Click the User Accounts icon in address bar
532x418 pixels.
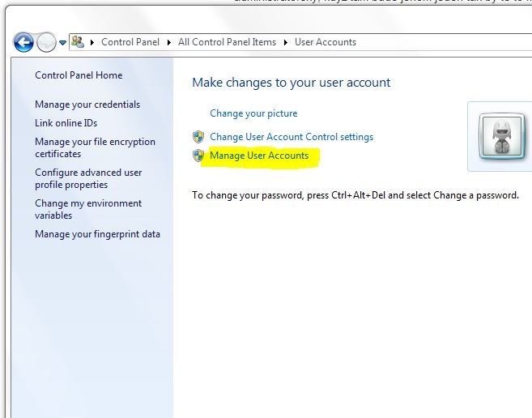(78, 42)
